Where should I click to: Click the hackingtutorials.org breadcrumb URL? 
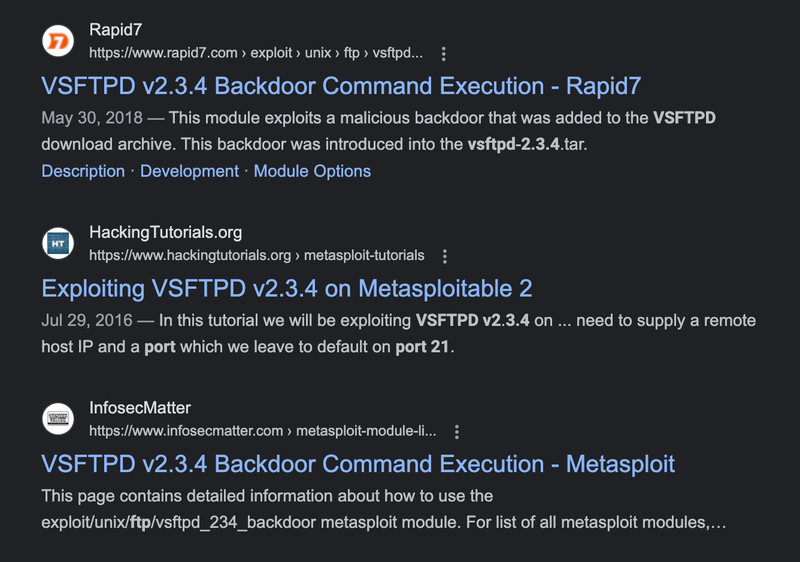[x=257, y=256]
